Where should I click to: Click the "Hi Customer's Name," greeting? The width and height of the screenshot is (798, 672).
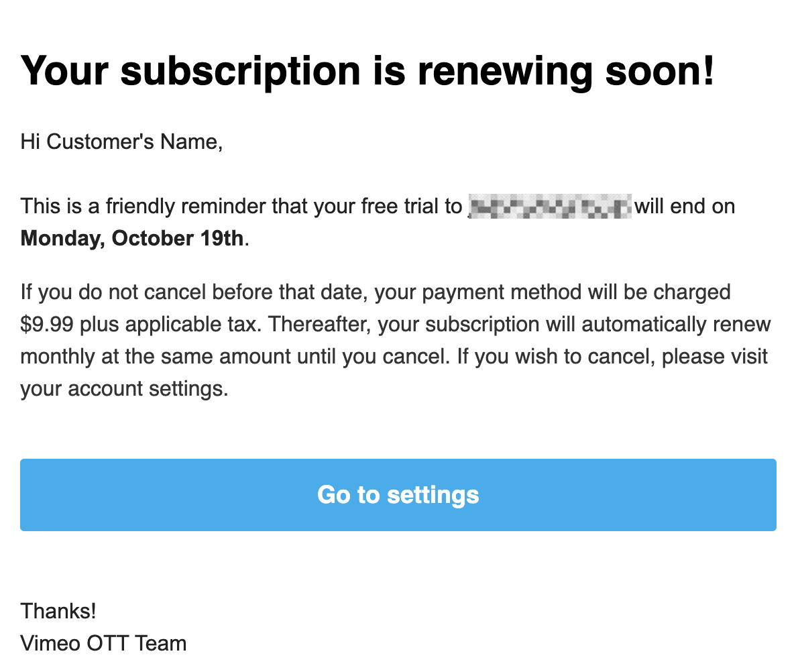(121, 142)
